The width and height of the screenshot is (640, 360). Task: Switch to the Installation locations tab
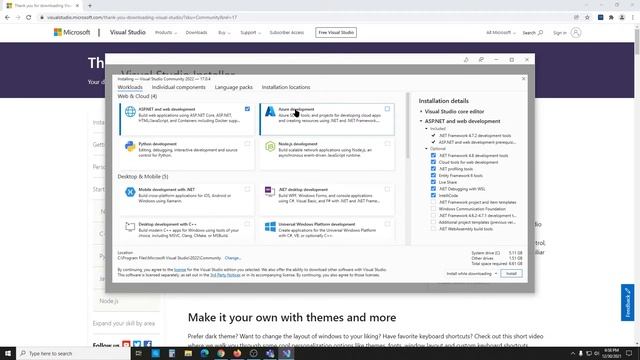click(286, 87)
